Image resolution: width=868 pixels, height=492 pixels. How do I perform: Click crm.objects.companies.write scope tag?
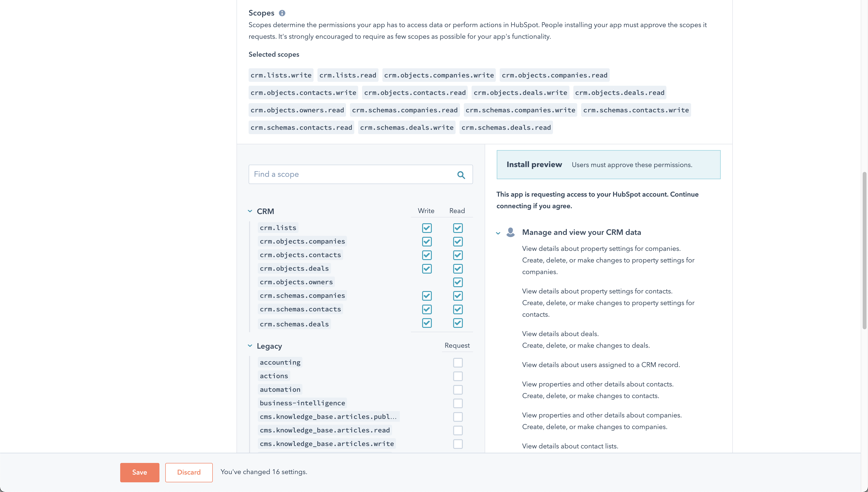[439, 75]
